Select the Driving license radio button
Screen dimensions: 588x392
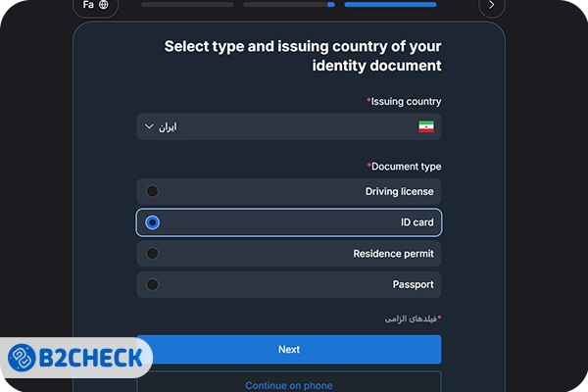[x=152, y=191]
